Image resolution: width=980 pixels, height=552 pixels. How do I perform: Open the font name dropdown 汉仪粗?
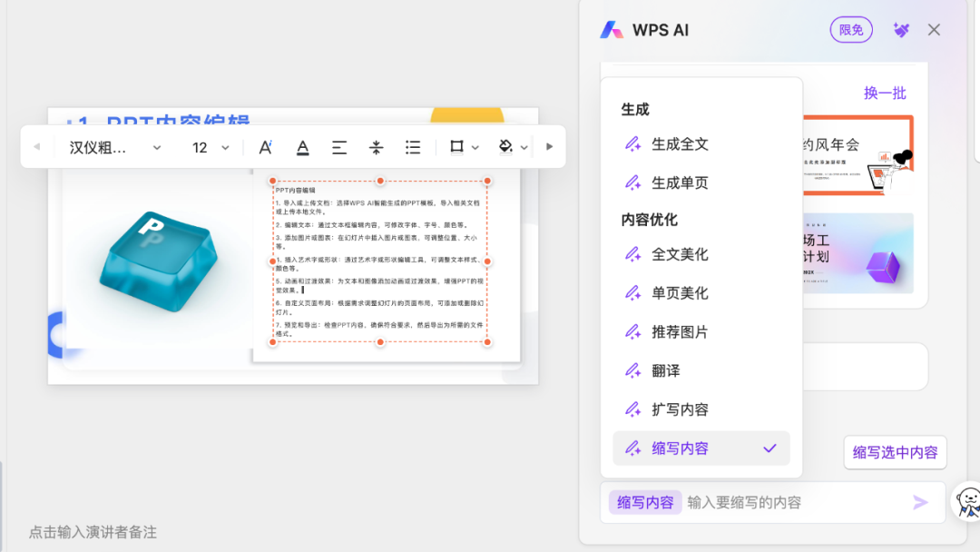[115, 148]
